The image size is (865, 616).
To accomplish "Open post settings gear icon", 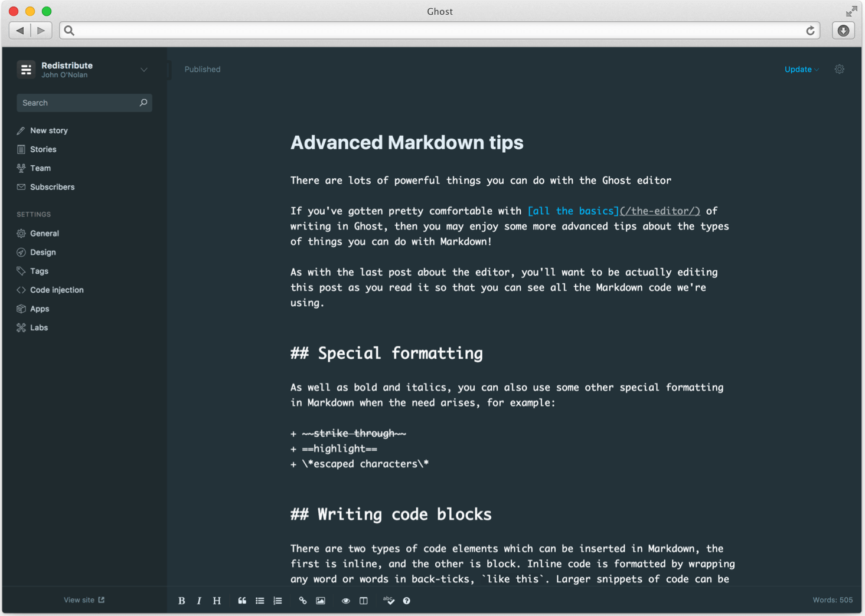I will (x=840, y=69).
